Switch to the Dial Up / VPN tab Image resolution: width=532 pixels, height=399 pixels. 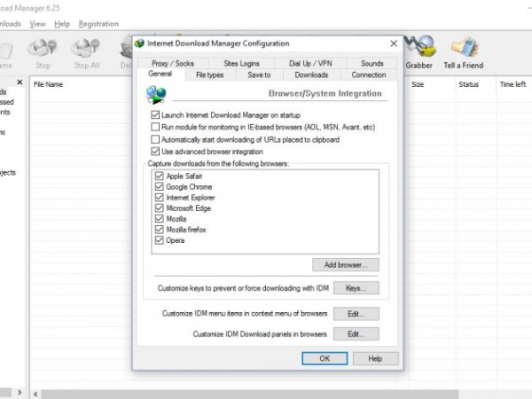[310, 63]
